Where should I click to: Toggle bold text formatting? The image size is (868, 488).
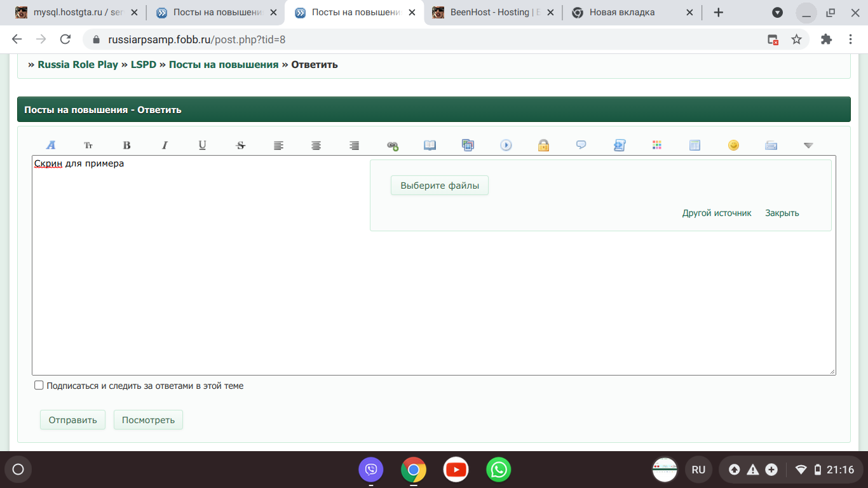click(126, 146)
